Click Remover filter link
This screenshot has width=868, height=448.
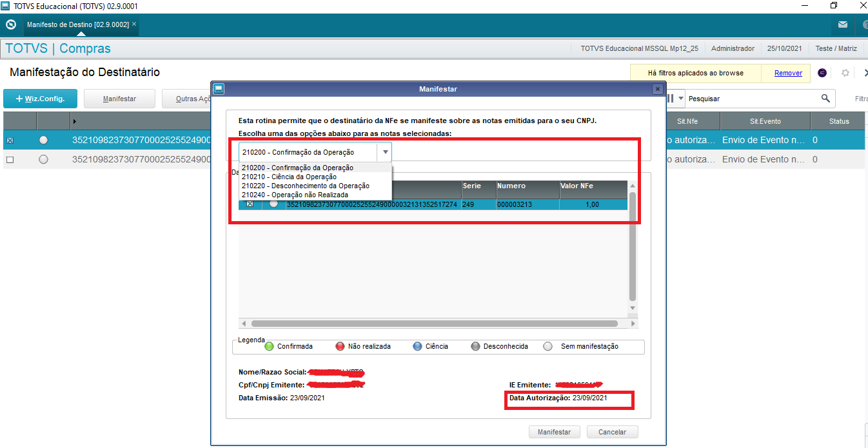coord(788,73)
